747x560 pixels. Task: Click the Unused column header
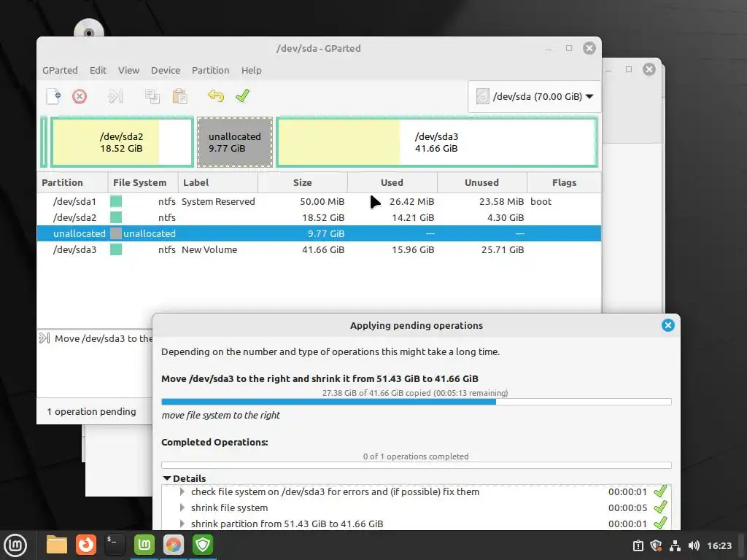481,183
